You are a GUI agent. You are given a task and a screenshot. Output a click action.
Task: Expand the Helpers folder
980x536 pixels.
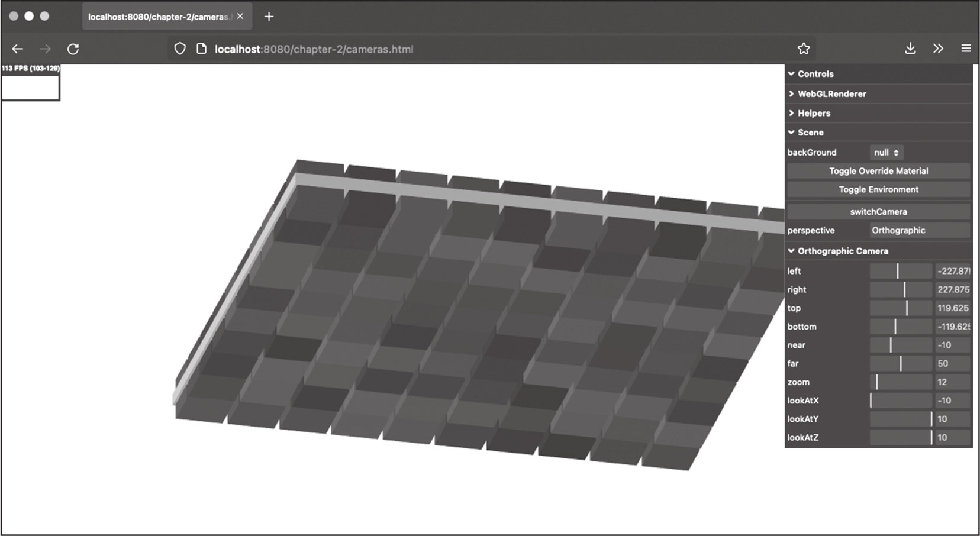813,113
